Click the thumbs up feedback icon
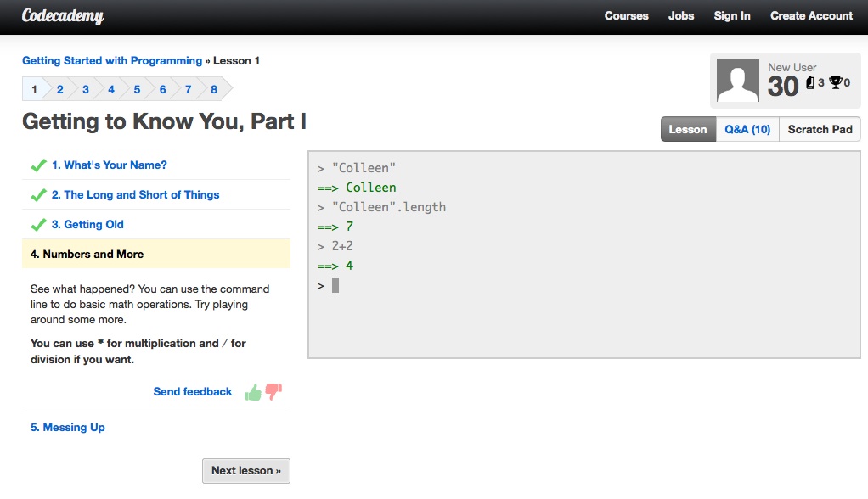 253,392
